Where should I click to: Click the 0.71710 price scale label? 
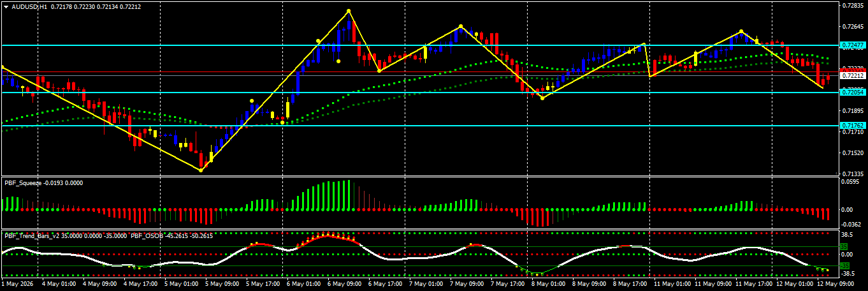pos(852,132)
